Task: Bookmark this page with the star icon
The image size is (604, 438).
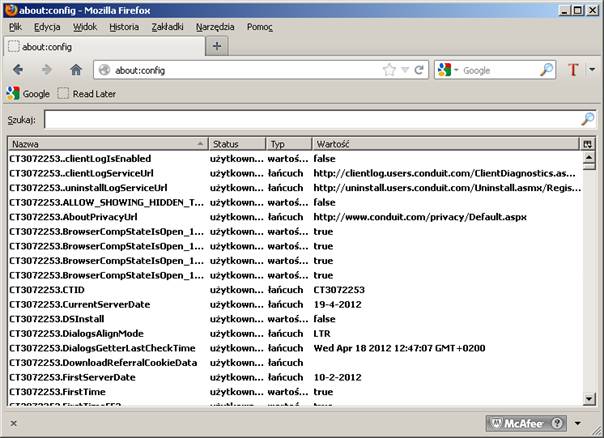Action: [x=389, y=70]
